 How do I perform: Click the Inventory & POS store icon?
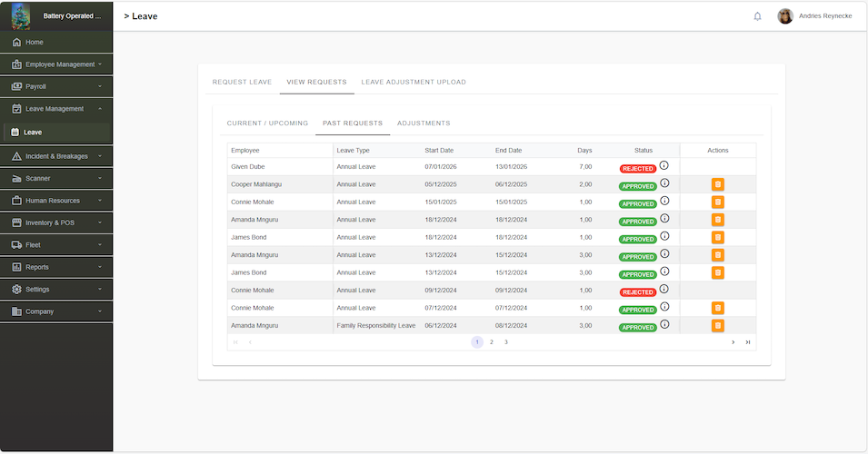click(x=16, y=222)
